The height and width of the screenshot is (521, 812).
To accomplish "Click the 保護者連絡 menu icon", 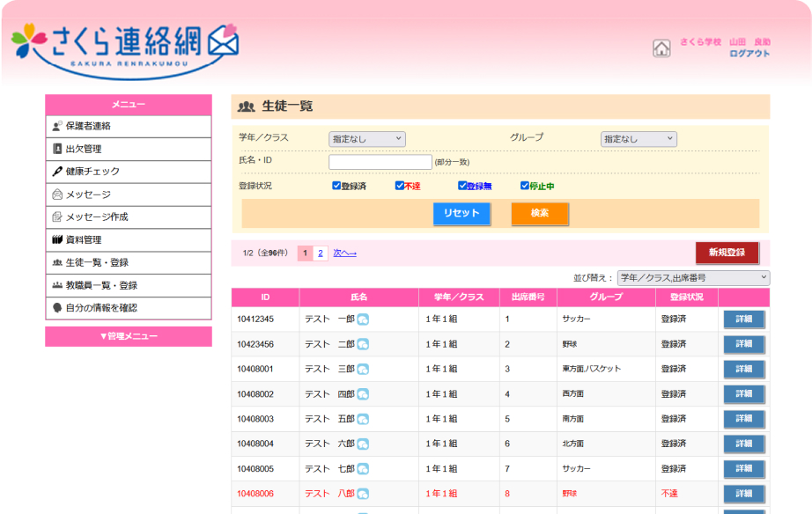I will point(57,126).
